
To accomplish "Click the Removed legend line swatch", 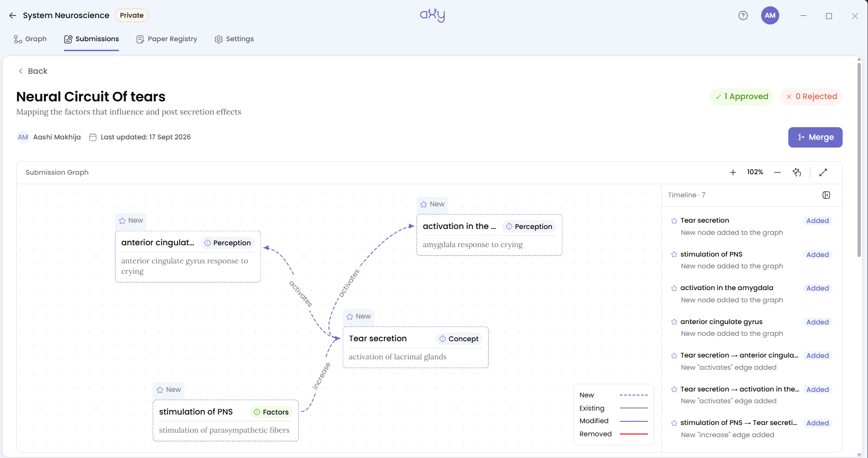I will coord(634,434).
